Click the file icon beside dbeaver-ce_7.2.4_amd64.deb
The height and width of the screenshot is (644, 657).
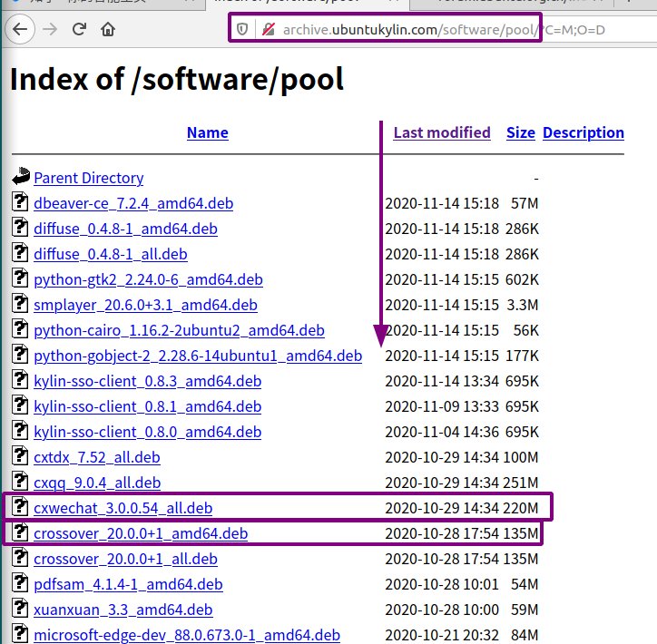[x=20, y=202]
